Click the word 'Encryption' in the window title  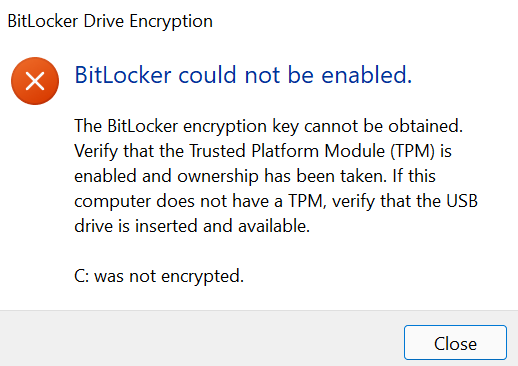171,22
